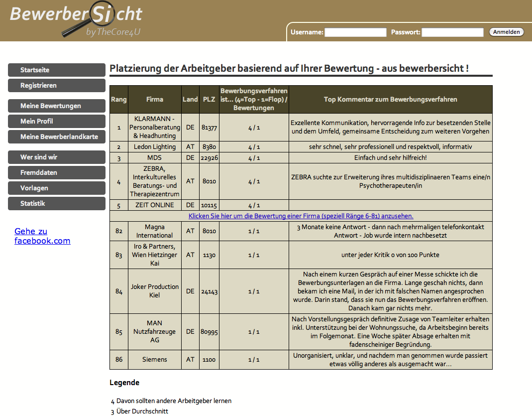This screenshot has height=416, width=532.
Task: Click the 'sehr schnel, sehr professionell' comment
Action: (x=391, y=146)
